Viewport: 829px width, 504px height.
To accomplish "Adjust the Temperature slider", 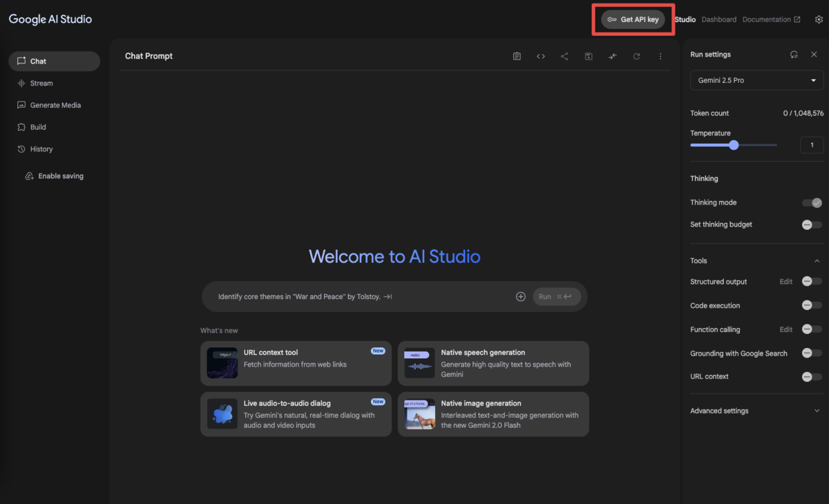I will (734, 145).
